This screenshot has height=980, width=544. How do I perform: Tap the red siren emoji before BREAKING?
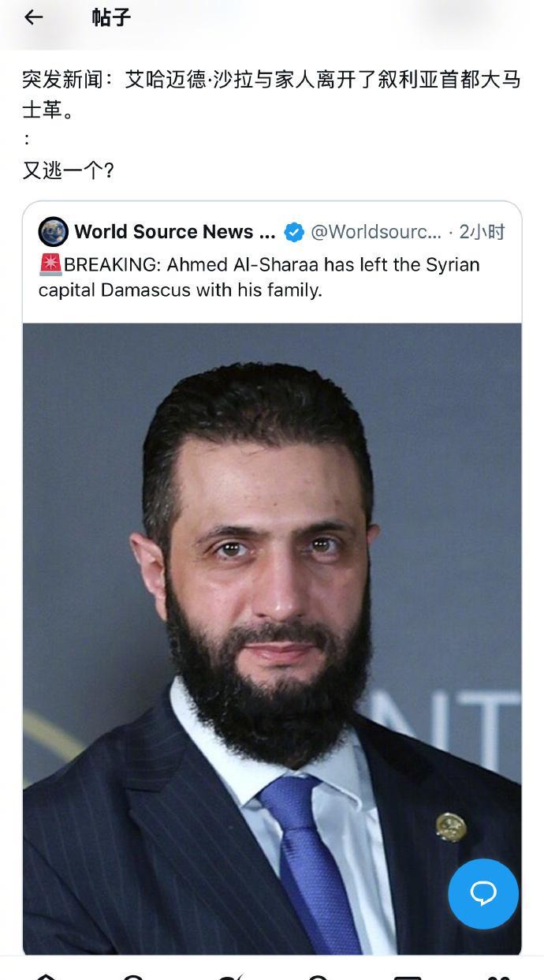click(x=50, y=264)
